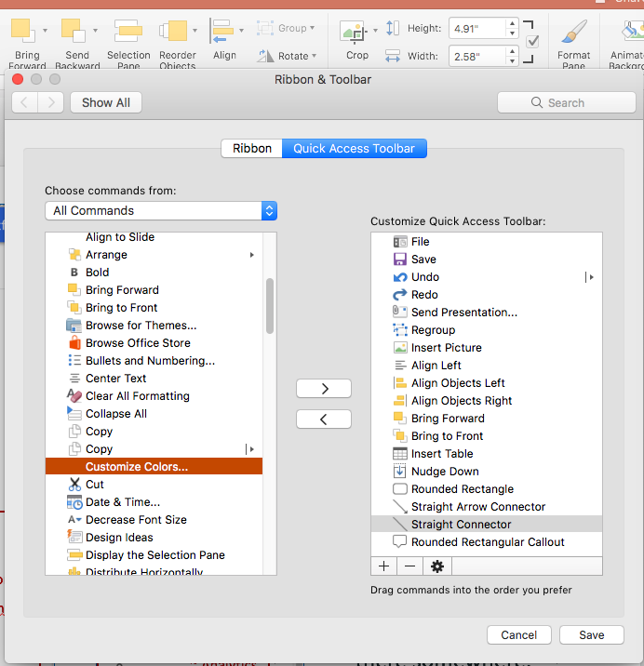Image resolution: width=644 pixels, height=666 pixels.
Task: Click the Cancel button
Action: pos(519,634)
